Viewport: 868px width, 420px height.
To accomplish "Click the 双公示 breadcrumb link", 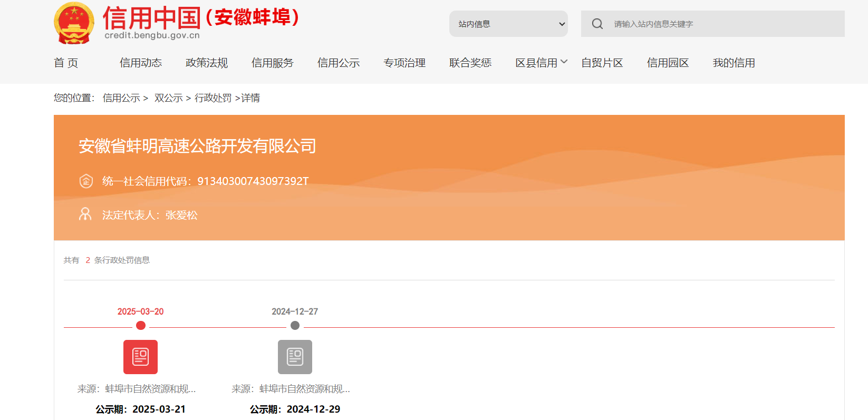I will [169, 98].
